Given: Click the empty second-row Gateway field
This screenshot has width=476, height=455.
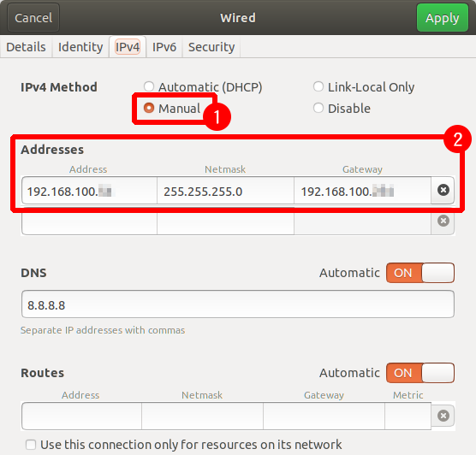Looking at the screenshot, I should (x=362, y=223).
